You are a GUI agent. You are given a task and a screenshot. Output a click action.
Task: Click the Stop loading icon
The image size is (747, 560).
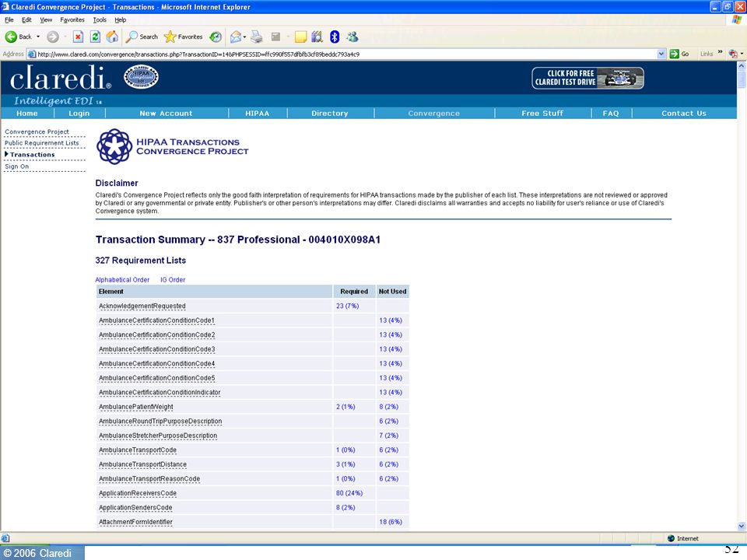(x=78, y=37)
